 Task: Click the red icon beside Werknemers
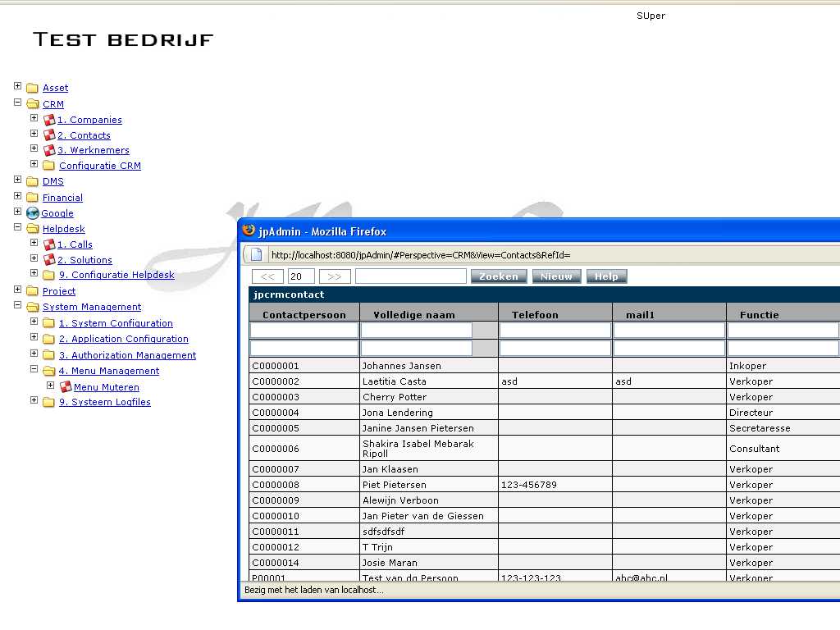point(49,150)
